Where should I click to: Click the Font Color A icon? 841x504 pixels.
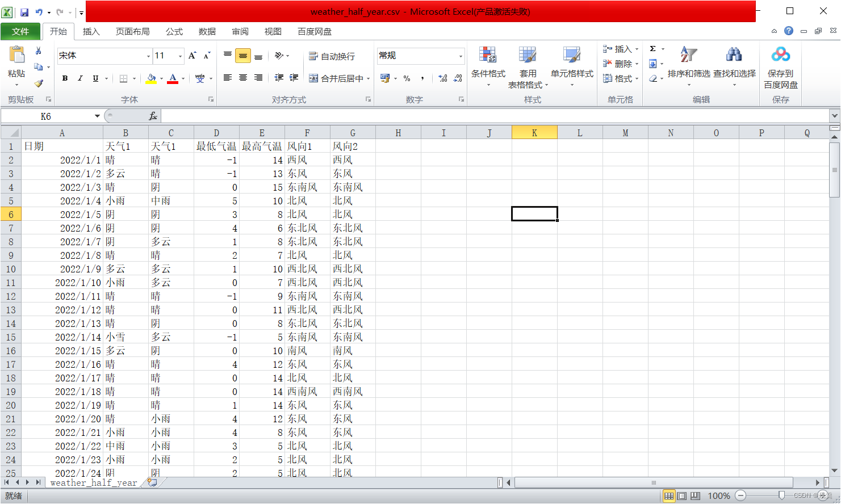tap(173, 78)
